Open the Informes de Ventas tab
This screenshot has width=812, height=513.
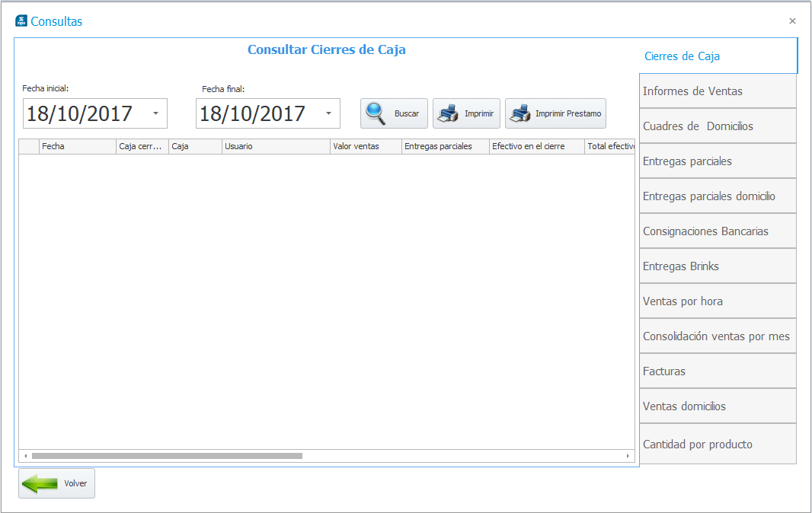click(x=718, y=91)
